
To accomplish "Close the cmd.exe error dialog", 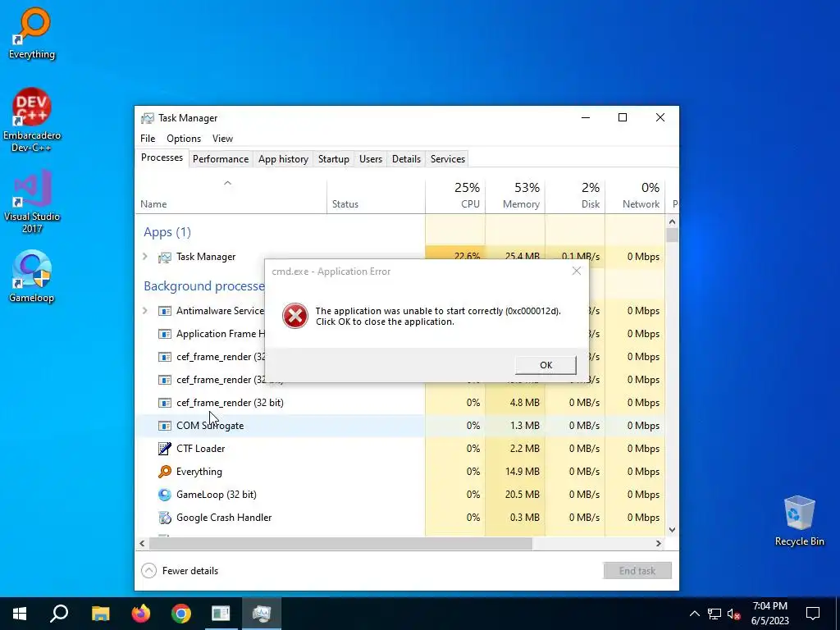I will click(x=577, y=271).
